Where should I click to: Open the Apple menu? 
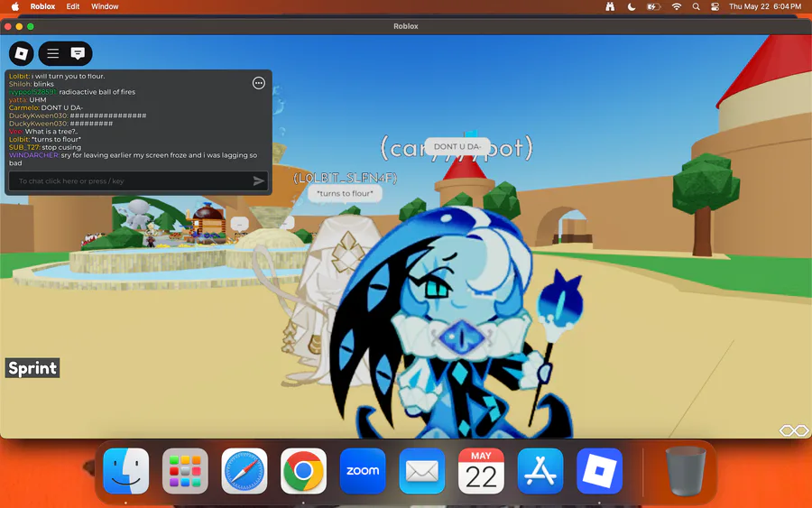[x=15, y=6]
